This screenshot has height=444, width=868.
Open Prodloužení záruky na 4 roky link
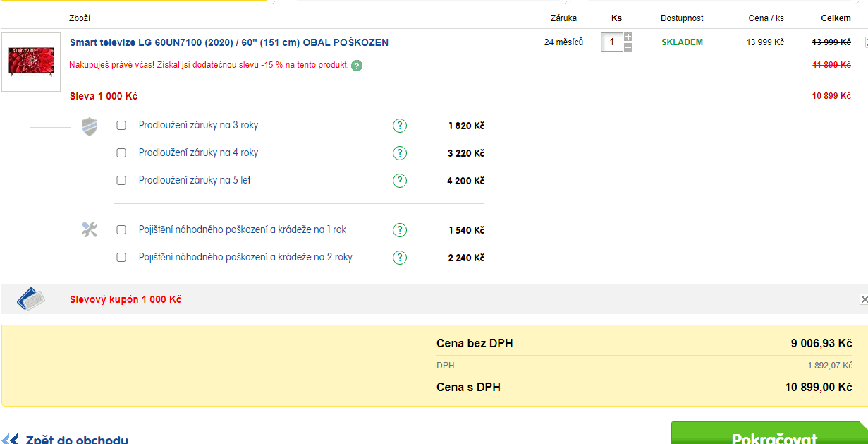click(x=199, y=152)
